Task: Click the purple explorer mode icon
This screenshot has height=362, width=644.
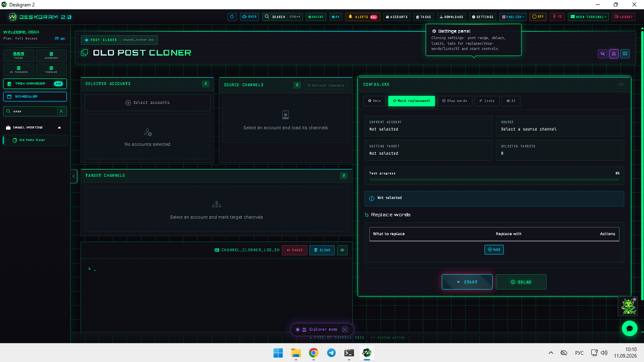Action: [614, 54]
